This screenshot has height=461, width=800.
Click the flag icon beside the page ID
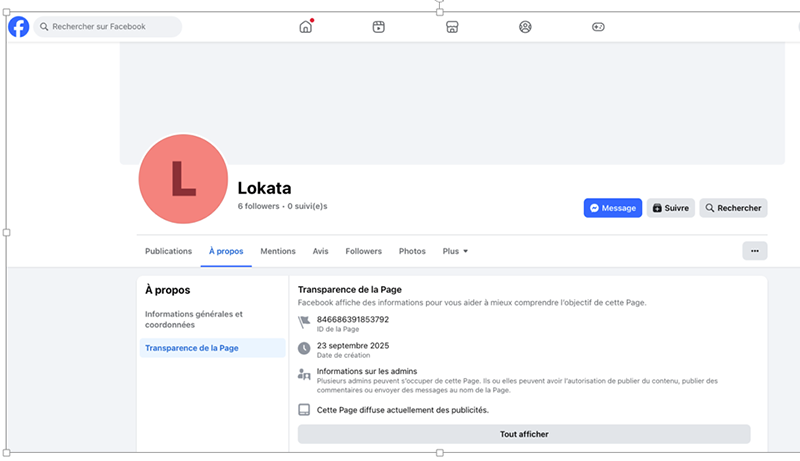(x=304, y=322)
